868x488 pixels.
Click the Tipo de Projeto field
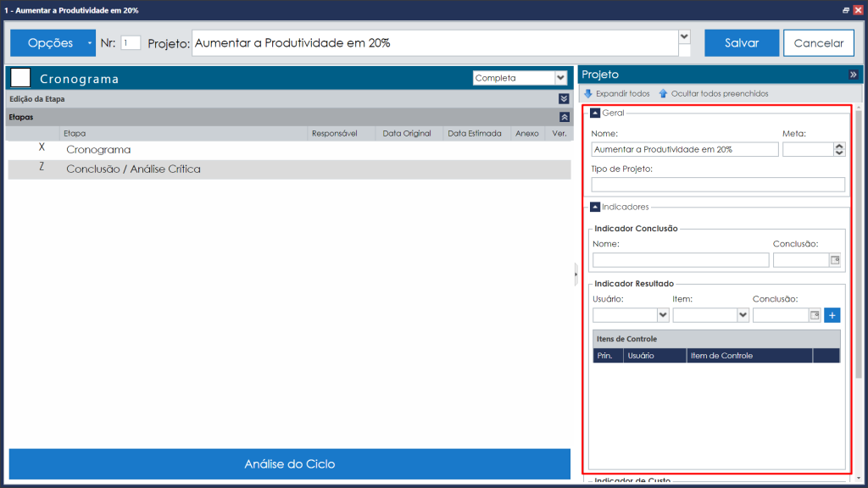tap(718, 185)
